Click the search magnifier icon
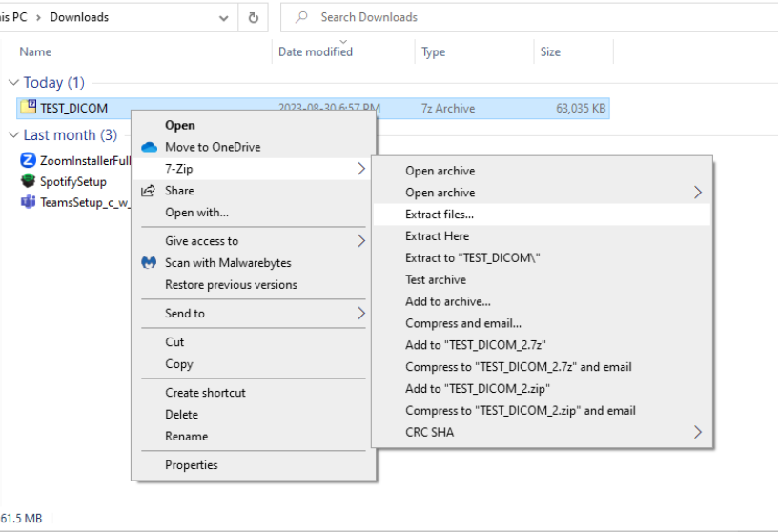Image resolution: width=778 pixels, height=532 pixels. (x=301, y=17)
